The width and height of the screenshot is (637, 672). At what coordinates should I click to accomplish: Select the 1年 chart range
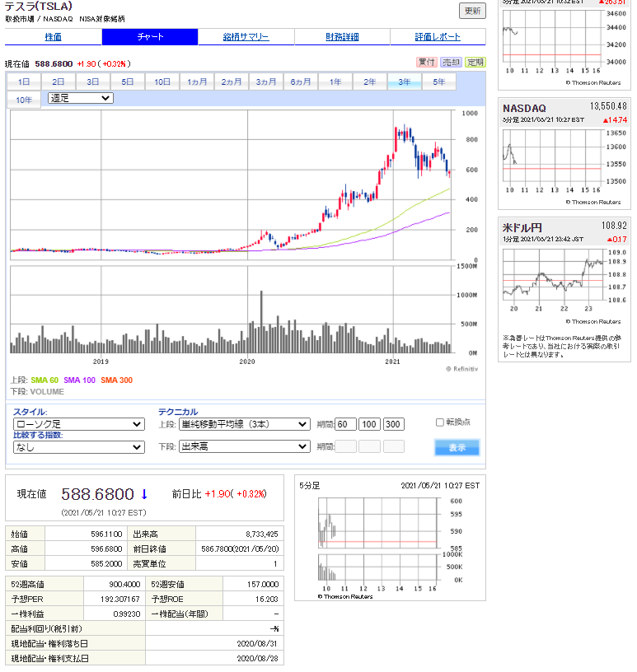(x=335, y=82)
